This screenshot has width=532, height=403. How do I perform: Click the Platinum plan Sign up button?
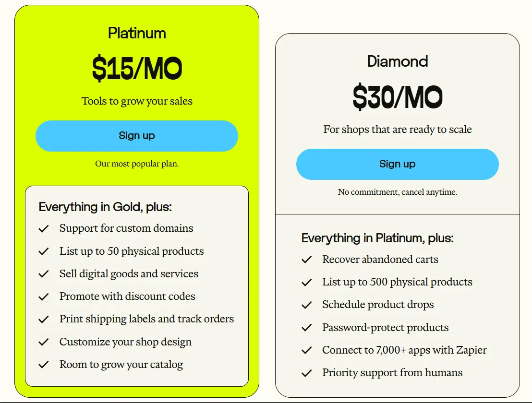click(137, 136)
